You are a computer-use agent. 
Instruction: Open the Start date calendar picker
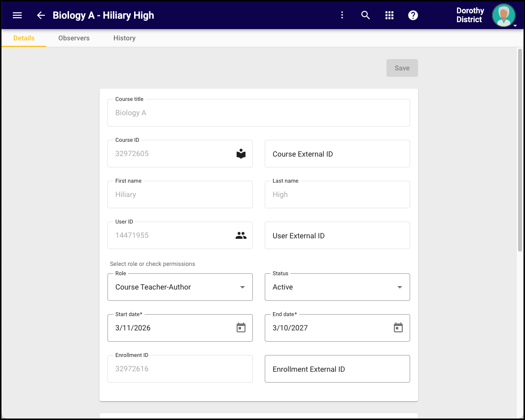241,328
